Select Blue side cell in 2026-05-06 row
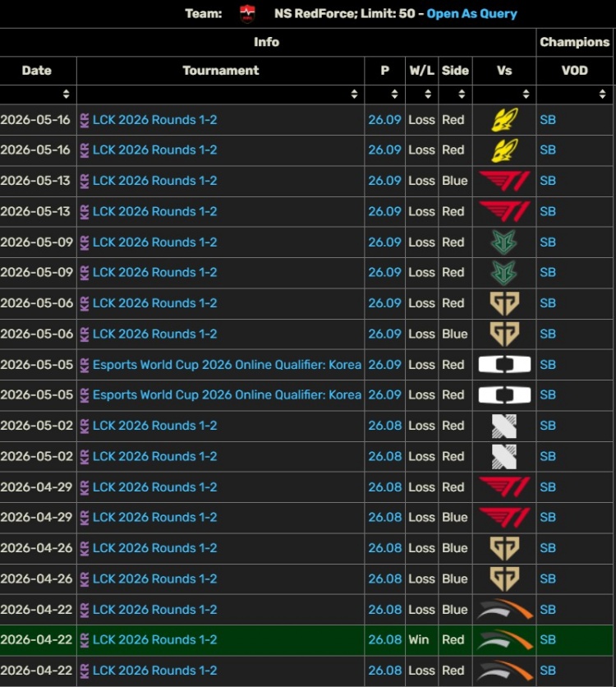Viewport: 616px width, 687px height. [x=455, y=334]
